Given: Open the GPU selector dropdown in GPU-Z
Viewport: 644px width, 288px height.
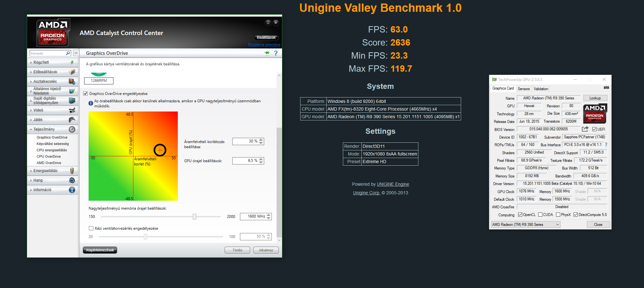Looking at the screenshot, I should [525, 225].
